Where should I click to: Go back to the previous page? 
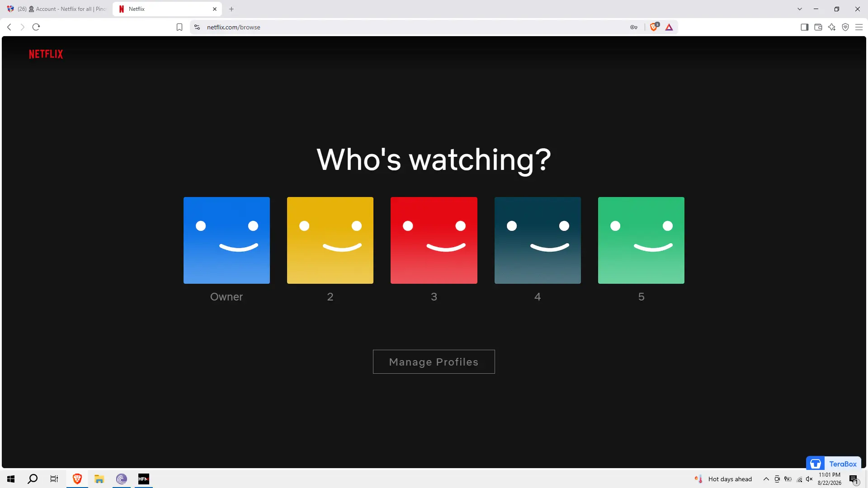click(9, 27)
